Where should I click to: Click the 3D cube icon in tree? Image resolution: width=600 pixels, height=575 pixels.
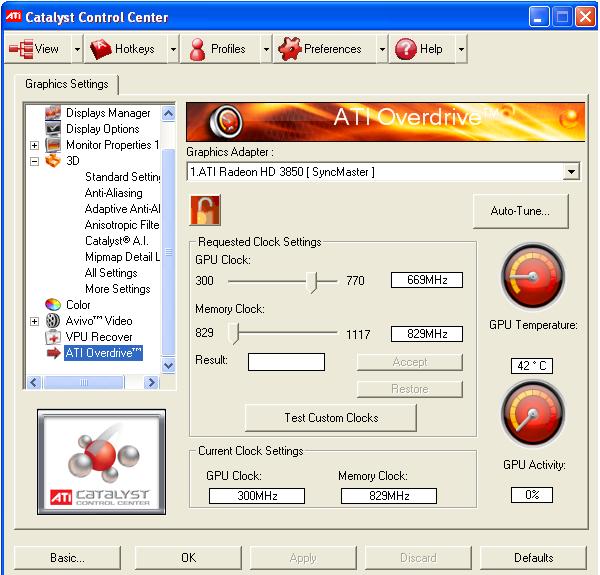pos(53,161)
